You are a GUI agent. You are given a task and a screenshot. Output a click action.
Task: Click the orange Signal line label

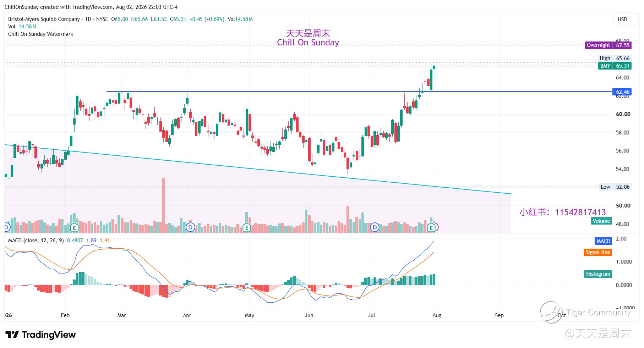click(x=598, y=252)
